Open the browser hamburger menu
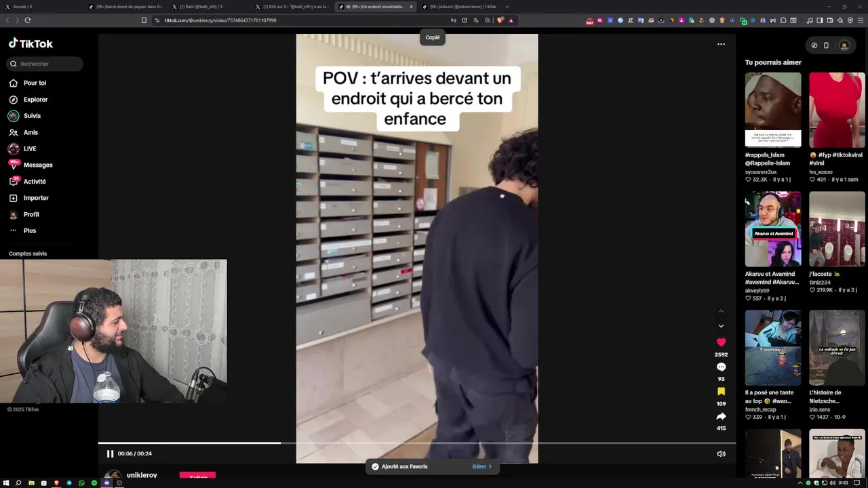 pyautogui.click(x=861, y=20)
